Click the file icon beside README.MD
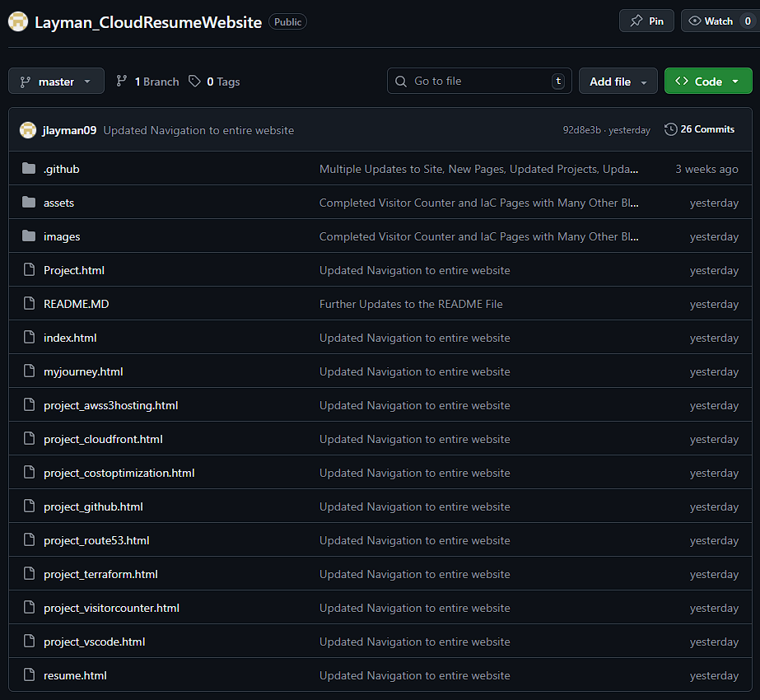Image resolution: width=760 pixels, height=700 pixels. tap(29, 304)
